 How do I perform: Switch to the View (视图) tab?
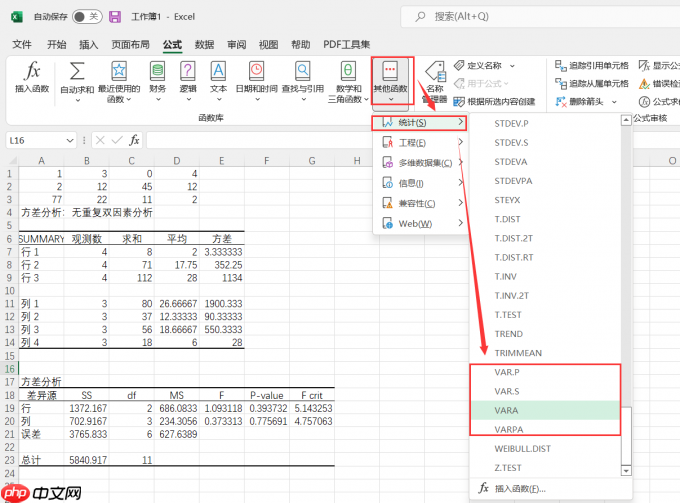268,44
